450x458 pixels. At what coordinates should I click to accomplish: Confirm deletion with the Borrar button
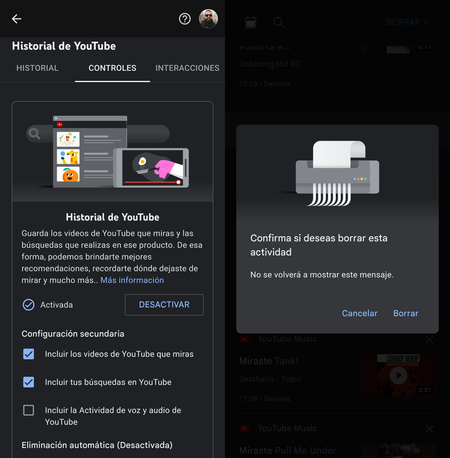coord(406,313)
